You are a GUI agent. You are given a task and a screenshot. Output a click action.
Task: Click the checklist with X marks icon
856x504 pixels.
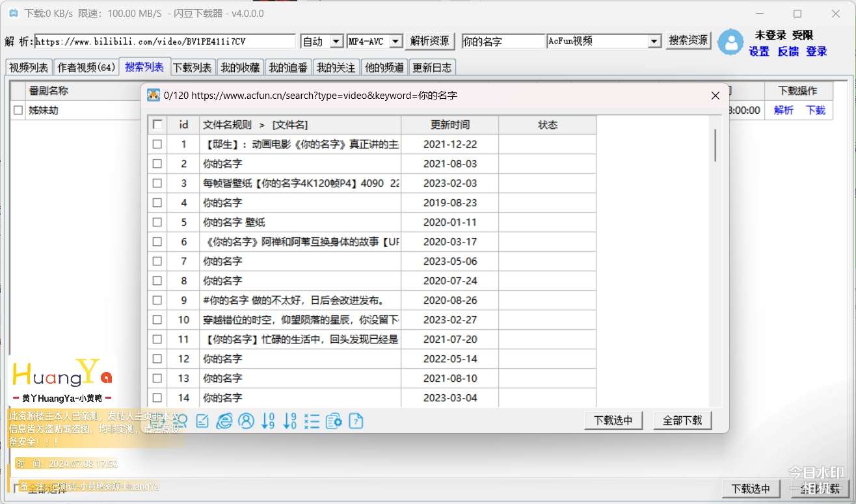coord(312,421)
